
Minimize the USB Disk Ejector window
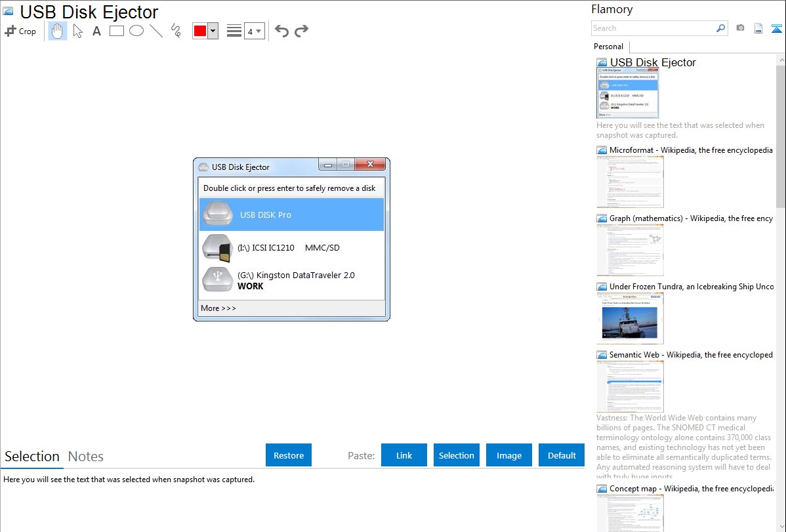coord(328,165)
